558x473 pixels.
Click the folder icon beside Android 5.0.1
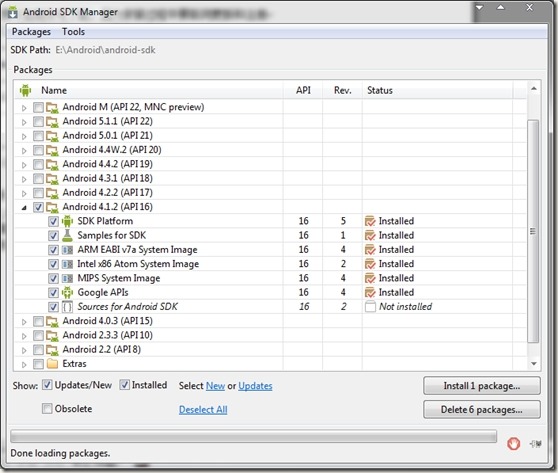[x=52, y=136]
